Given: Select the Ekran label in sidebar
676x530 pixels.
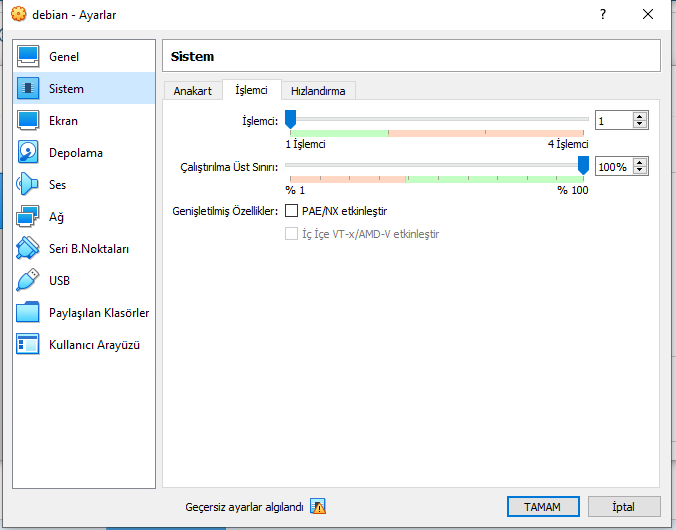Looking at the screenshot, I should pyautogui.click(x=63, y=121).
